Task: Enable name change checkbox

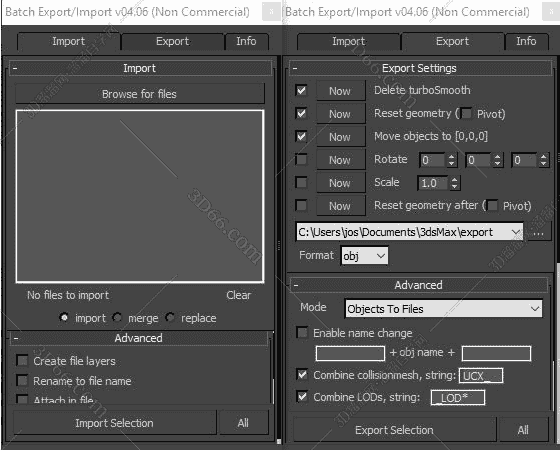Action: [302, 332]
